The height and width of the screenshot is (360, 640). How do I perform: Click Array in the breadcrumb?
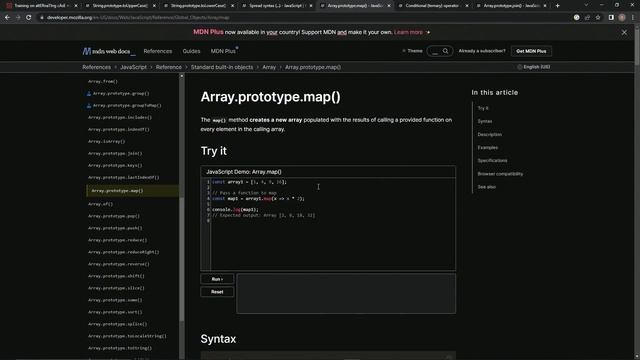[x=269, y=67]
